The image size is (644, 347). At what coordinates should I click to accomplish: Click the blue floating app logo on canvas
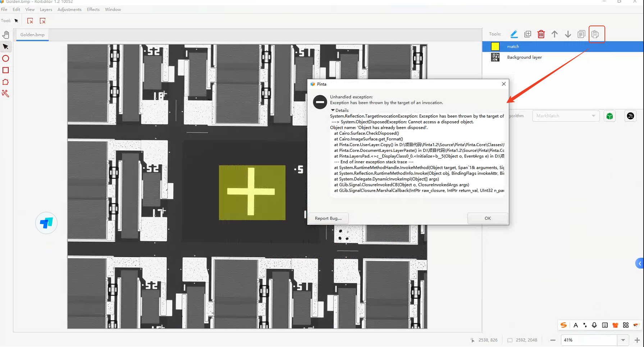pyautogui.click(x=46, y=223)
